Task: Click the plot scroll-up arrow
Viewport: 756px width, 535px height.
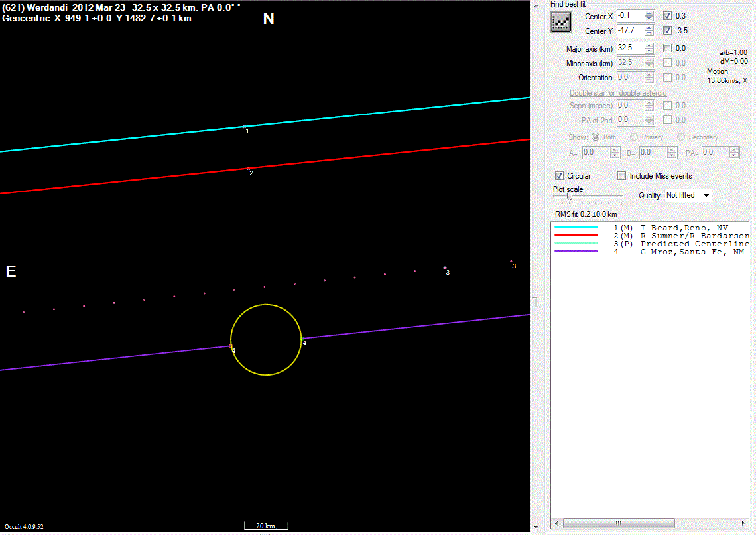Action: pyautogui.click(x=536, y=5)
